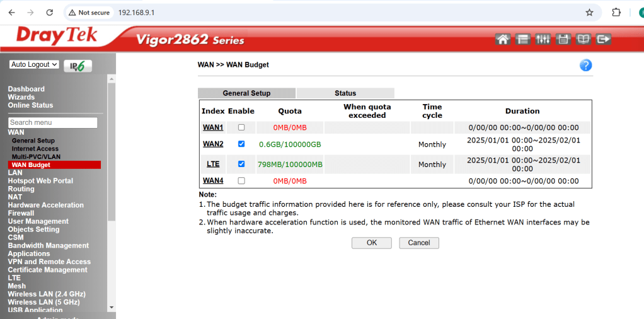The width and height of the screenshot is (644, 319).
Task: Expand the Hotspot Web Portal menu
Action: tap(40, 181)
